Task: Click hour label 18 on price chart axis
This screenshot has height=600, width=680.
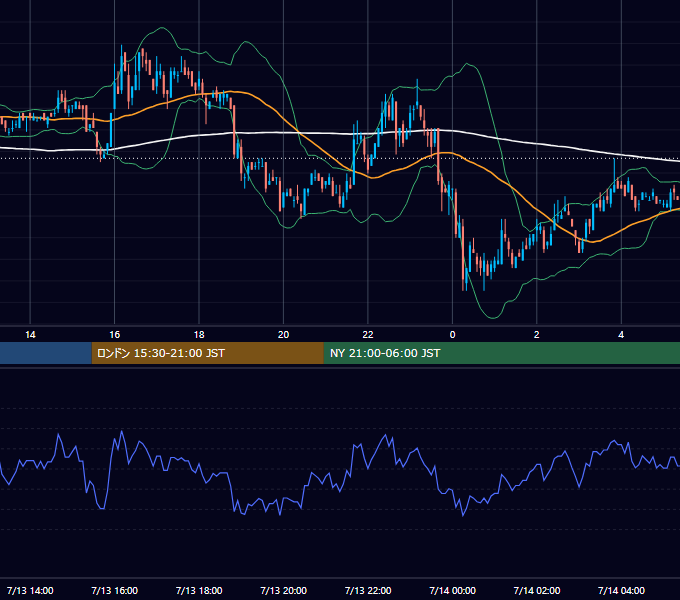Action: point(199,335)
